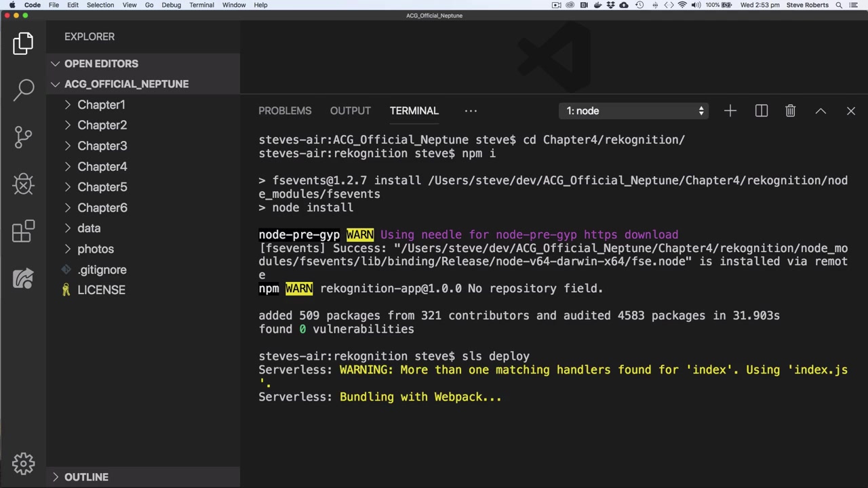This screenshot has width=868, height=488.
Task: Expand the Chapter2 folder
Action: pyautogui.click(x=143, y=125)
